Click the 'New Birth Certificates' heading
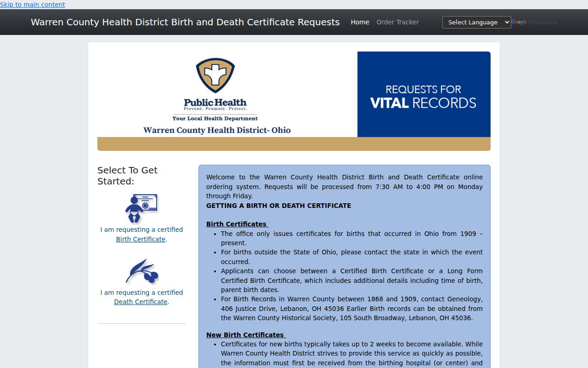This screenshot has width=588, height=368. (x=246, y=335)
